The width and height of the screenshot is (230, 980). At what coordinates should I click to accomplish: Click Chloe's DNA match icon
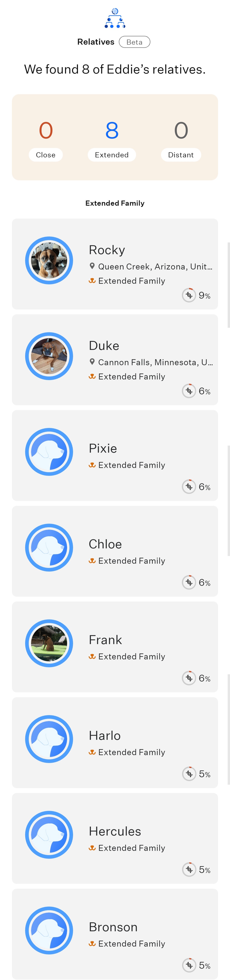[189, 582]
